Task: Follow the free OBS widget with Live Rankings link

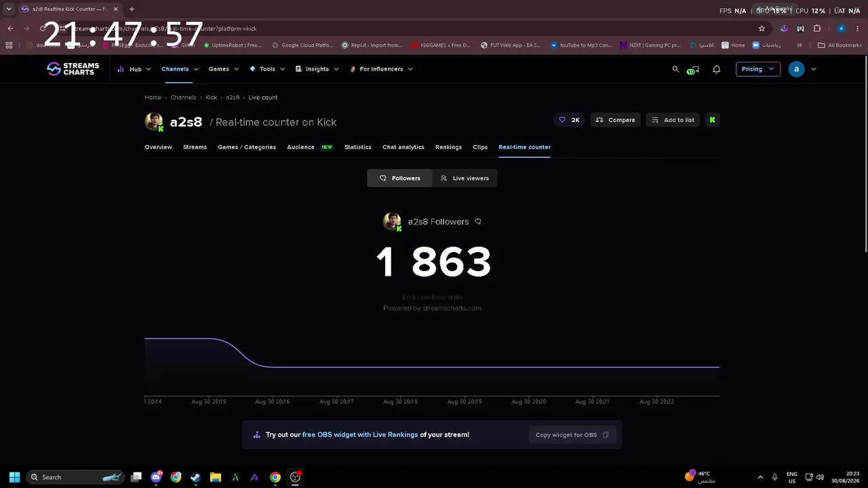Action: pos(360,435)
